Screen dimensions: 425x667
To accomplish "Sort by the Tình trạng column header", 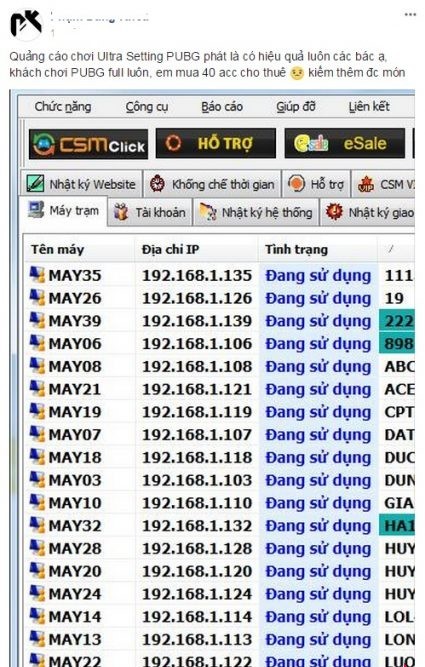I will tap(318, 249).
